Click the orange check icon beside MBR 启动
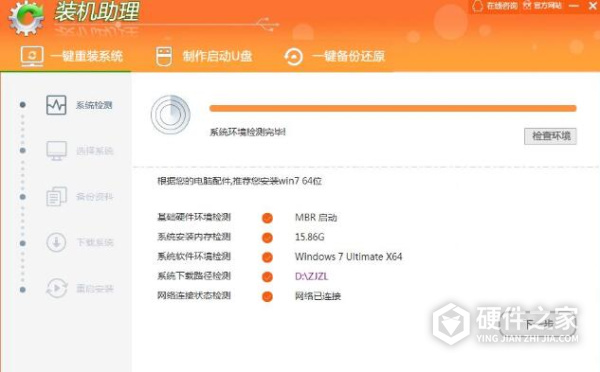Image resolution: width=600 pixels, height=372 pixels. 267,218
